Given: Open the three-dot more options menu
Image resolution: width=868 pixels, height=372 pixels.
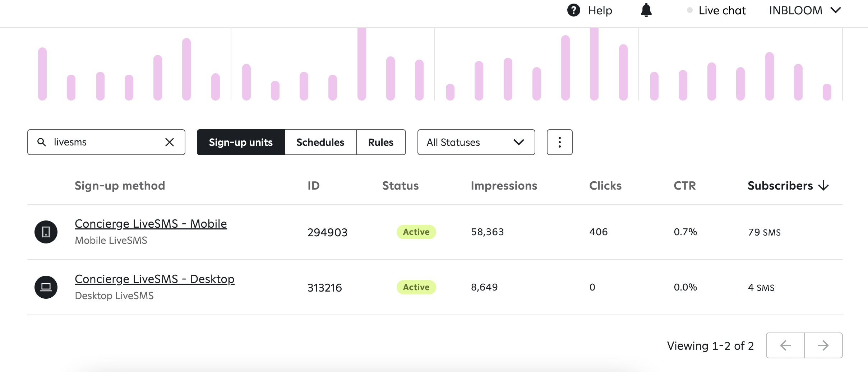Looking at the screenshot, I should click(x=559, y=142).
